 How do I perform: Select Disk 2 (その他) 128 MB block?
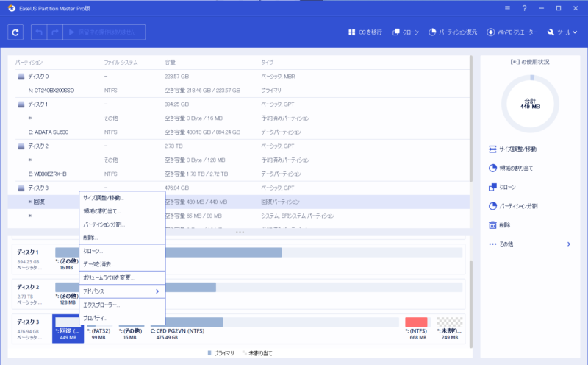pos(67,294)
